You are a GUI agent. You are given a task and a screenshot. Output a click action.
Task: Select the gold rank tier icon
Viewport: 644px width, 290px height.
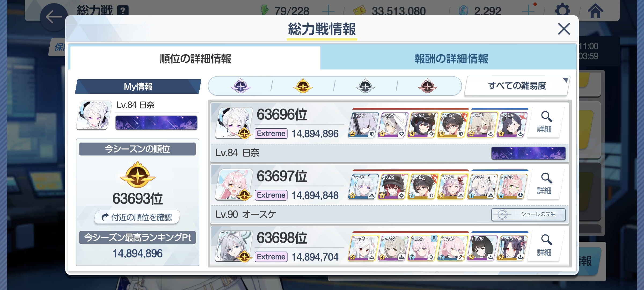303,86
